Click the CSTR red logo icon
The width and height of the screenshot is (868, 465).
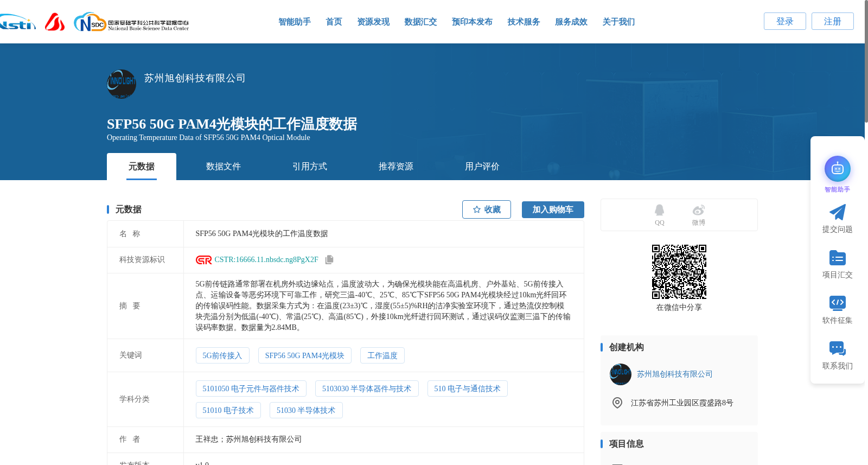(x=203, y=260)
